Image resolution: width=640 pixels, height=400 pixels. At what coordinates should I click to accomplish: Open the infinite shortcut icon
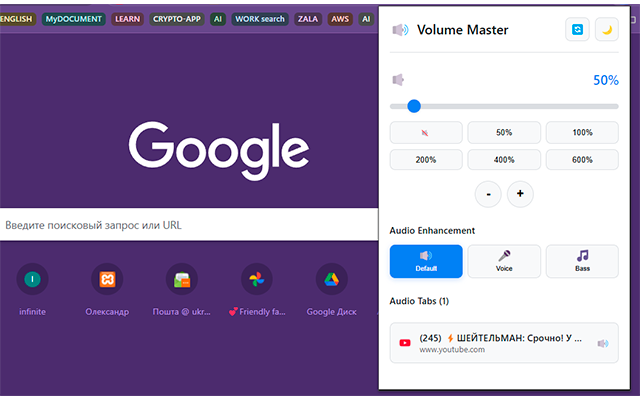32,279
